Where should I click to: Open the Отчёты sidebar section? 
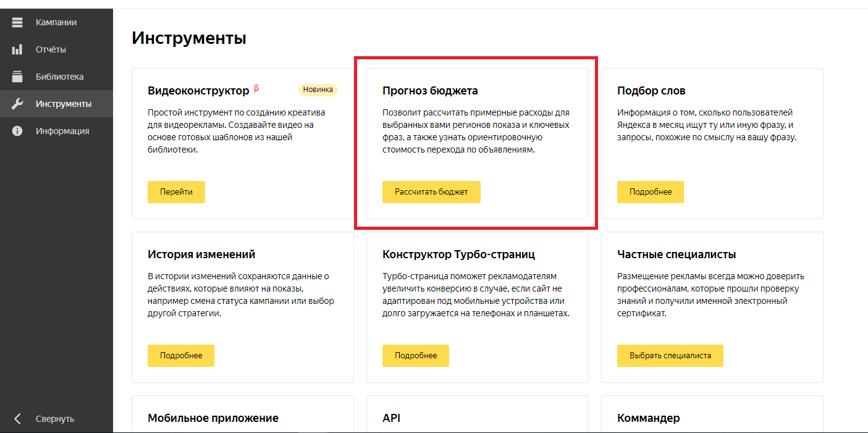click(51, 49)
